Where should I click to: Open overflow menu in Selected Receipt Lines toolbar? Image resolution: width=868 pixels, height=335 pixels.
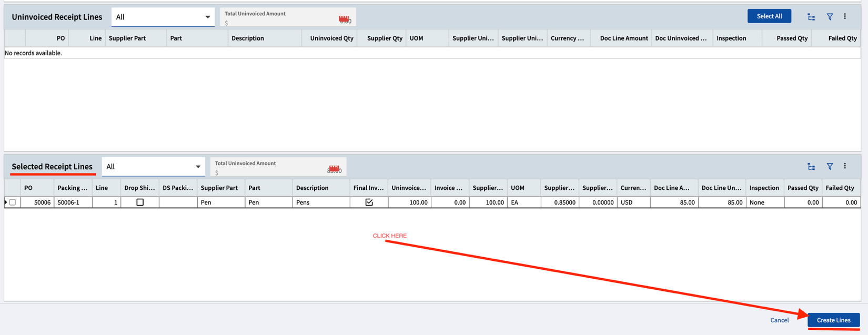click(x=845, y=166)
